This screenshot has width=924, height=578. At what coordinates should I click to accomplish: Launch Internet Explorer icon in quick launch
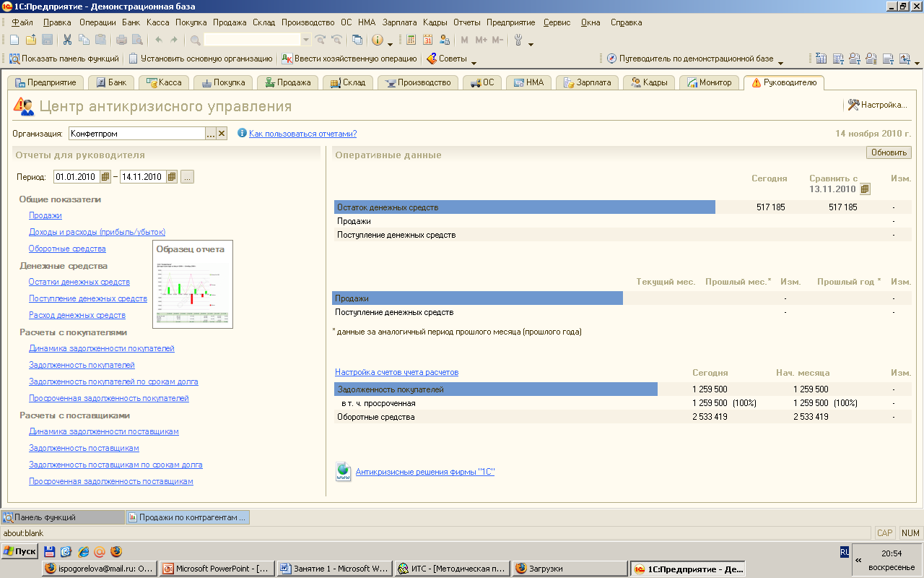coord(84,551)
